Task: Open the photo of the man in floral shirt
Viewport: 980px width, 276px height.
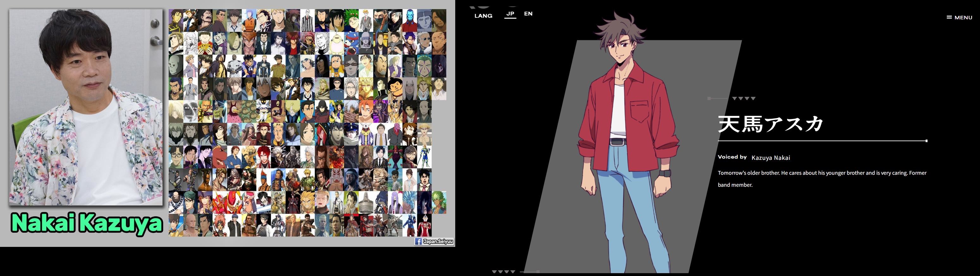Action: click(x=86, y=107)
